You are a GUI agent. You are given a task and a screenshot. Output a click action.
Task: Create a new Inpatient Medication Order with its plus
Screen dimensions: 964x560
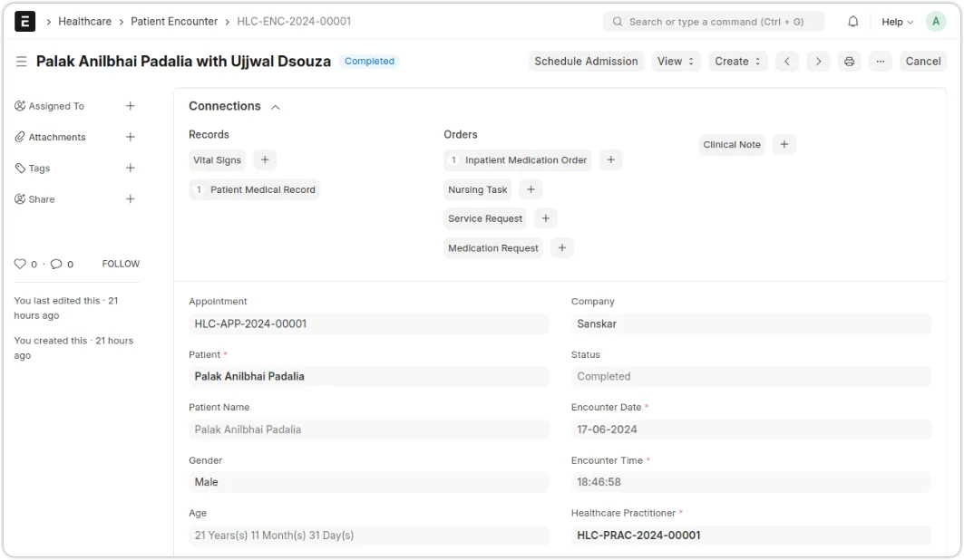point(610,159)
